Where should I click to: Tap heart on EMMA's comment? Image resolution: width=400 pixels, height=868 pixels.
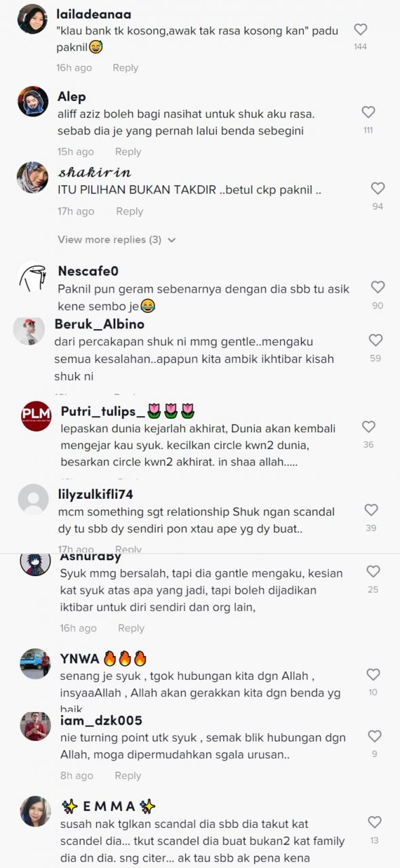coord(374,823)
